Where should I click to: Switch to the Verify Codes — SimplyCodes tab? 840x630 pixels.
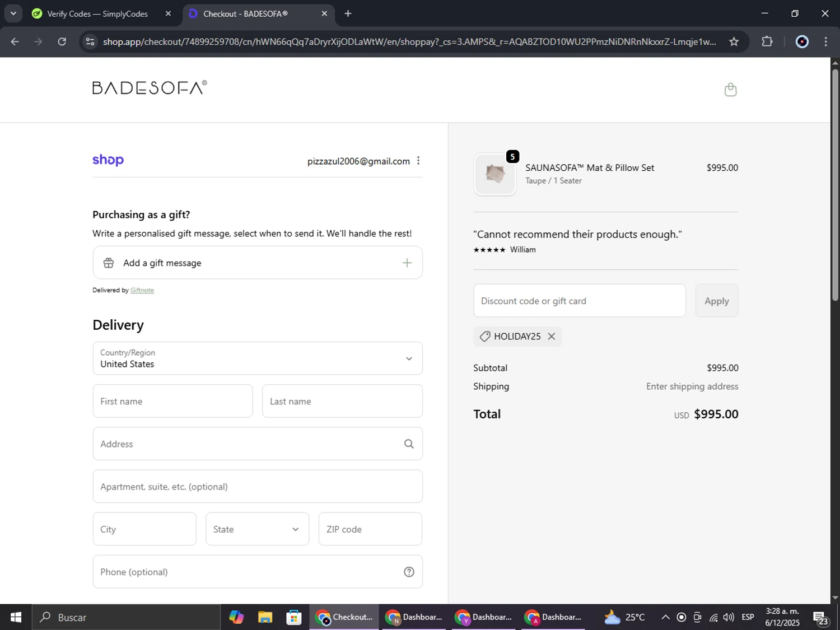97,13
